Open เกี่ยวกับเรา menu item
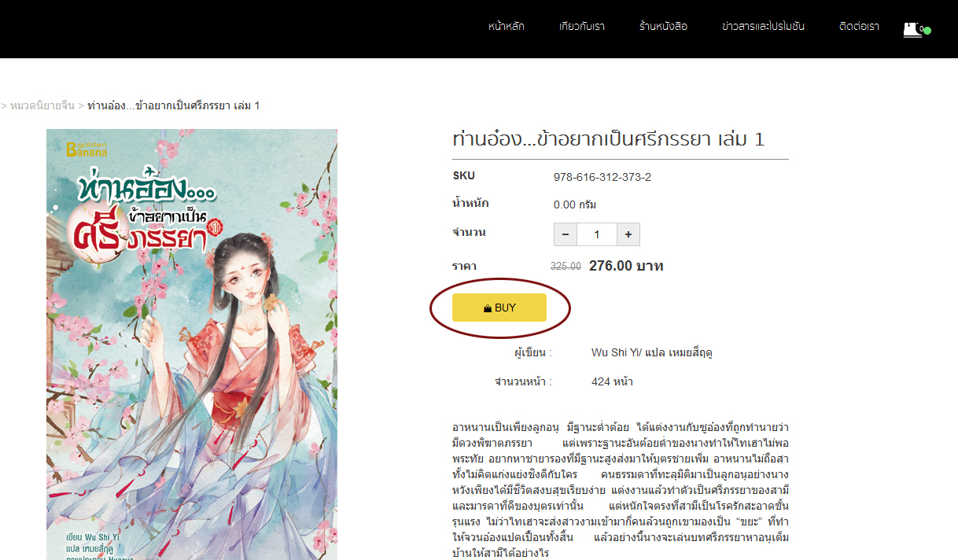The height and width of the screenshot is (560, 958). tap(582, 26)
